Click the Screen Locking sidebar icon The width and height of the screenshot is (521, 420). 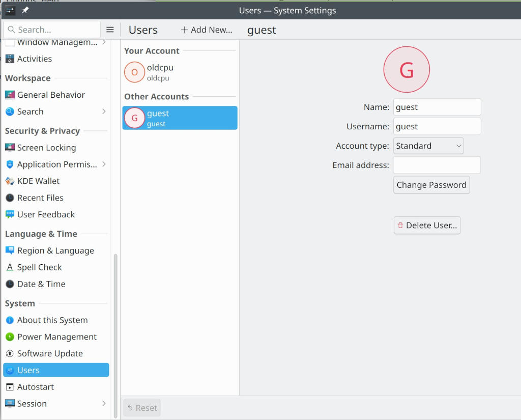click(10, 148)
